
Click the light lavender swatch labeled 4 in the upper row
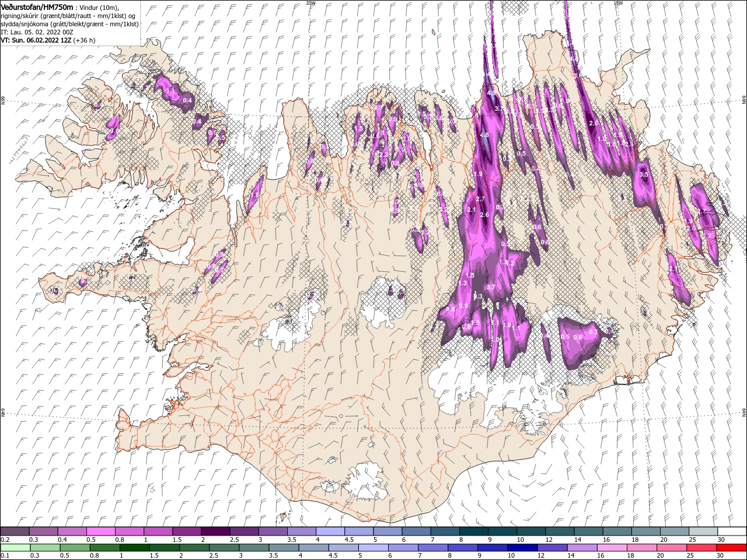(330, 531)
